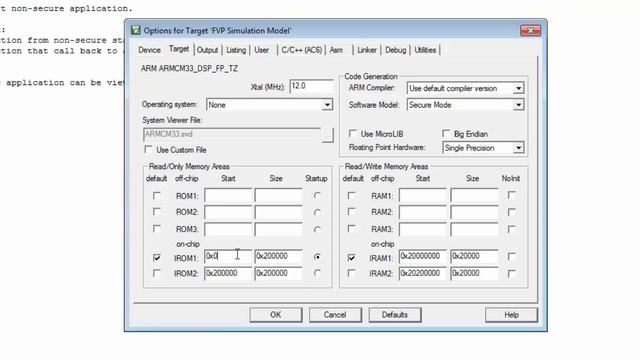
Task: Toggle the IRAM2 NoInit checkbox
Action: pyautogui.click(x=511, y=273)
